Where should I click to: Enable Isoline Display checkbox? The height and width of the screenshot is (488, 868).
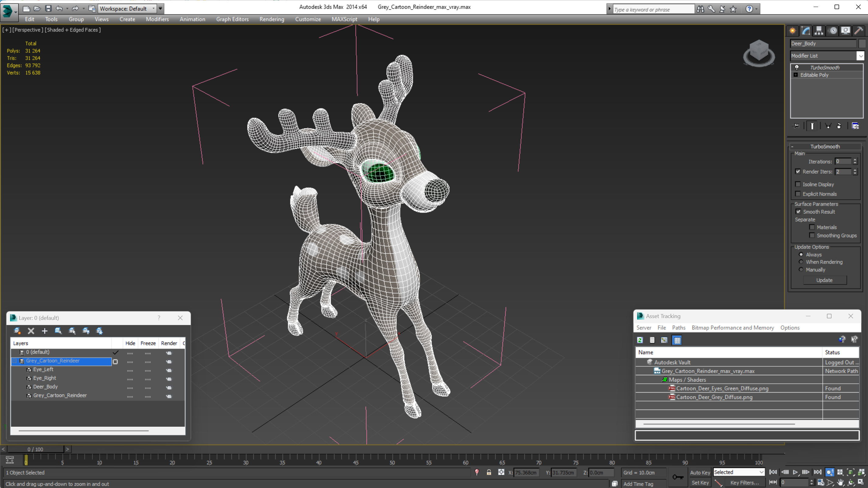pos(798,184)
